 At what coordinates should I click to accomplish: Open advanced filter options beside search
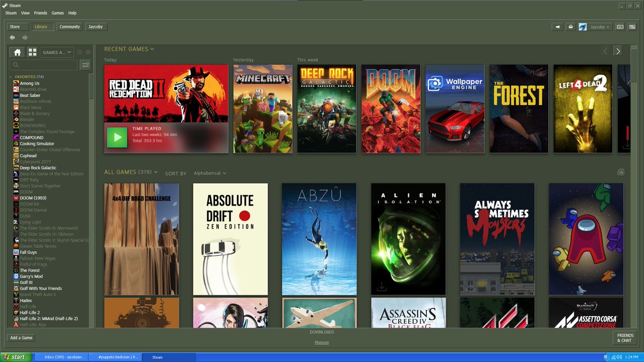pyautogui.click(x=85, y=65)
